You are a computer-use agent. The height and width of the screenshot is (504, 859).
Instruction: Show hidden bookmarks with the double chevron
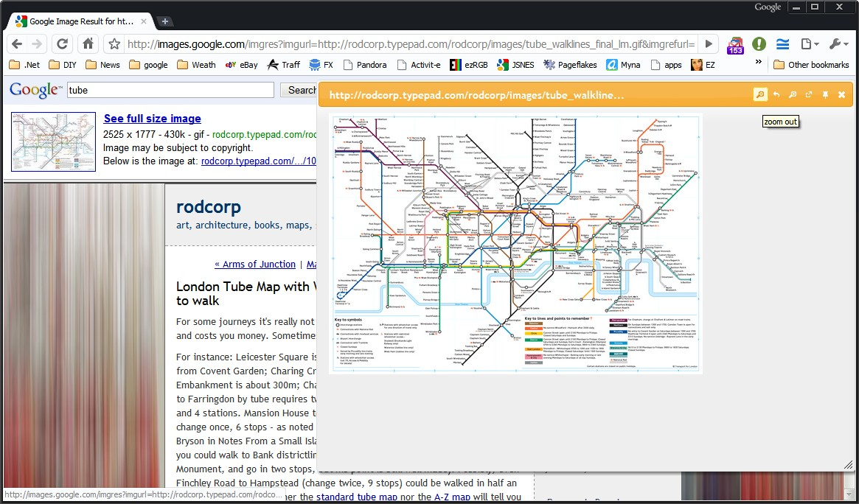pos(758,62)
